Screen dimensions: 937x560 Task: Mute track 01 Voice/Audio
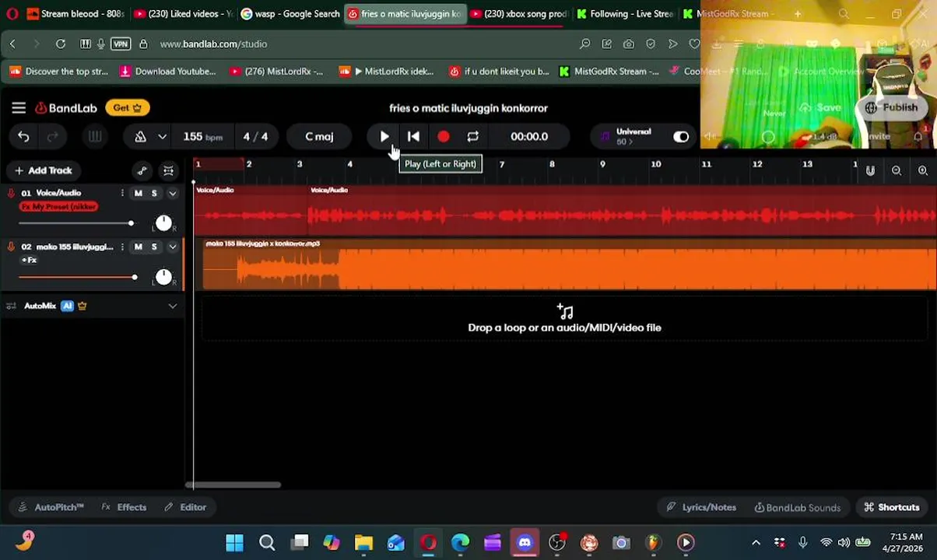tap(139, 193)
